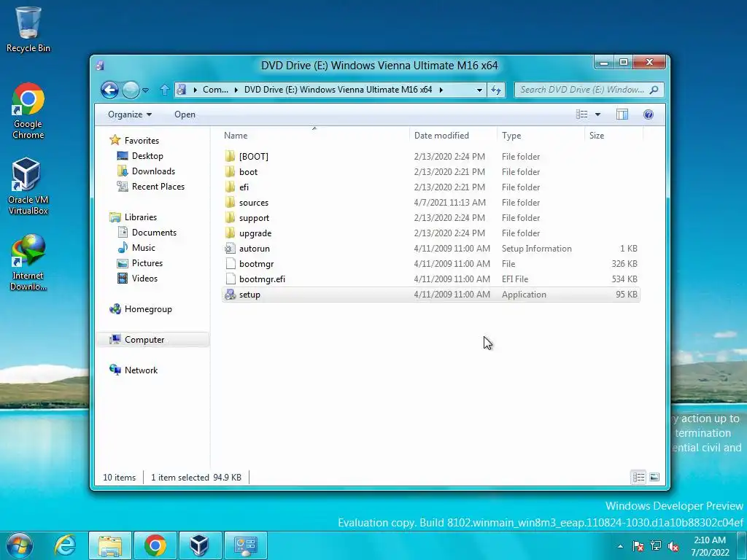The width and height of the screenshot is (747, 560).
Task: Sort by Type column header
Action: click(541, 136)
